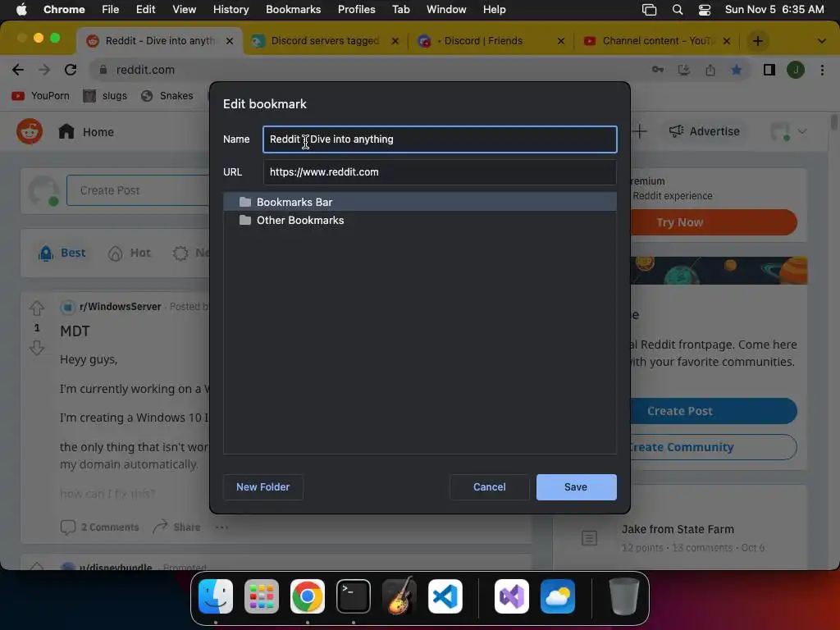Open the Chrome File menu
Viewport: 840px width, 630px height.
point(111,10)
